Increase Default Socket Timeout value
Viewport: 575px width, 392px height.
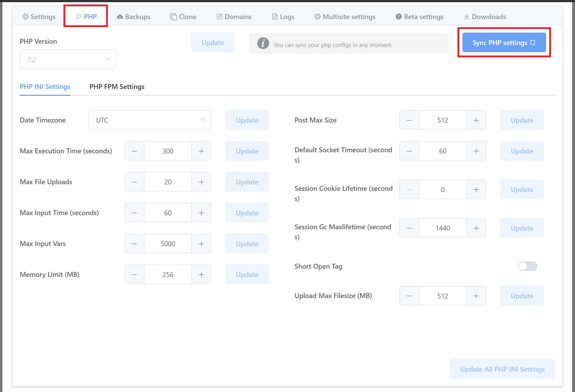click(x=476, y=151)
